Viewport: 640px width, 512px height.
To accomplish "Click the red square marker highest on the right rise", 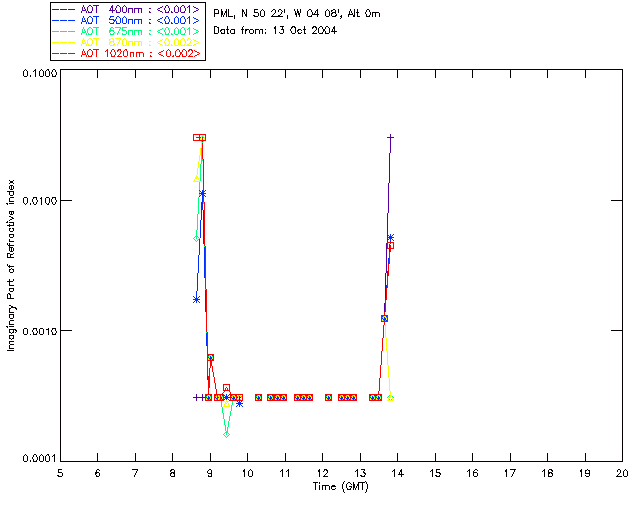I will (391, 246).
